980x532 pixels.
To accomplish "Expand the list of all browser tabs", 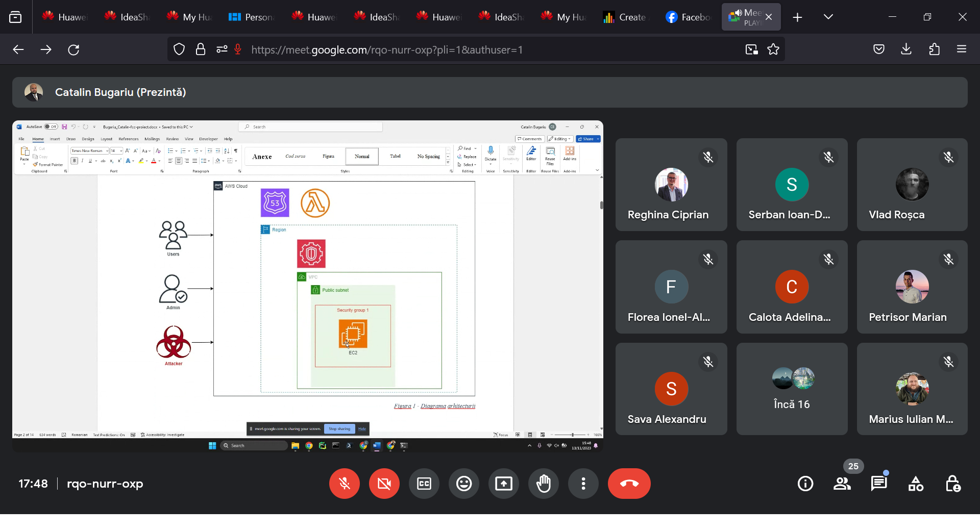I will pyautogui.click(x=828, y=17).
